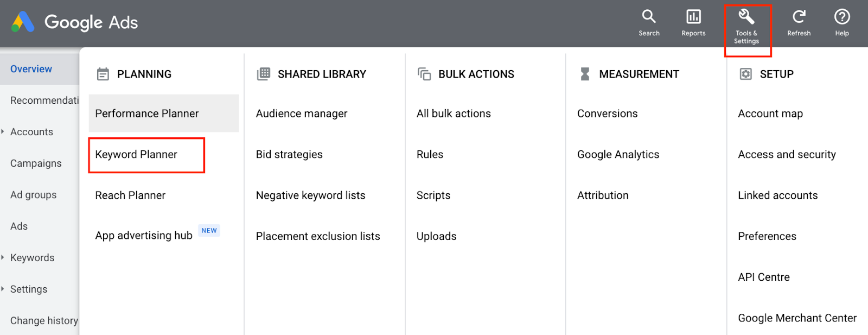
Task: Expand the Settings sidebar arrow
Action: [x=3, y=289]
